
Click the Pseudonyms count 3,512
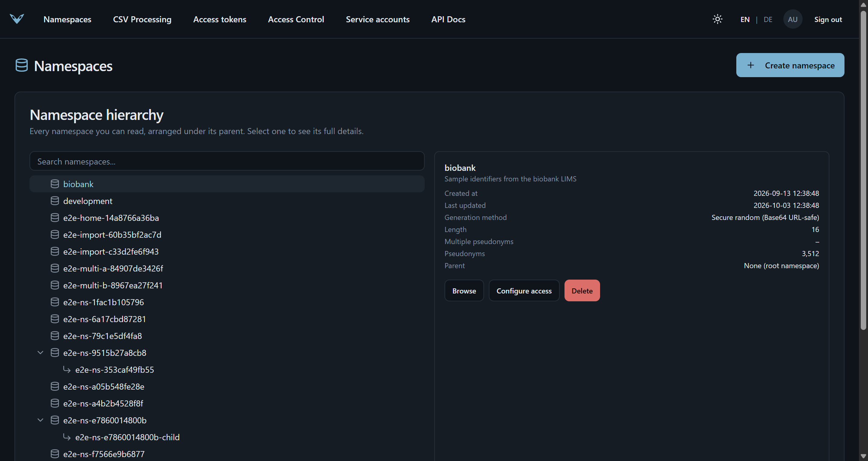click(x=810, y=253)
